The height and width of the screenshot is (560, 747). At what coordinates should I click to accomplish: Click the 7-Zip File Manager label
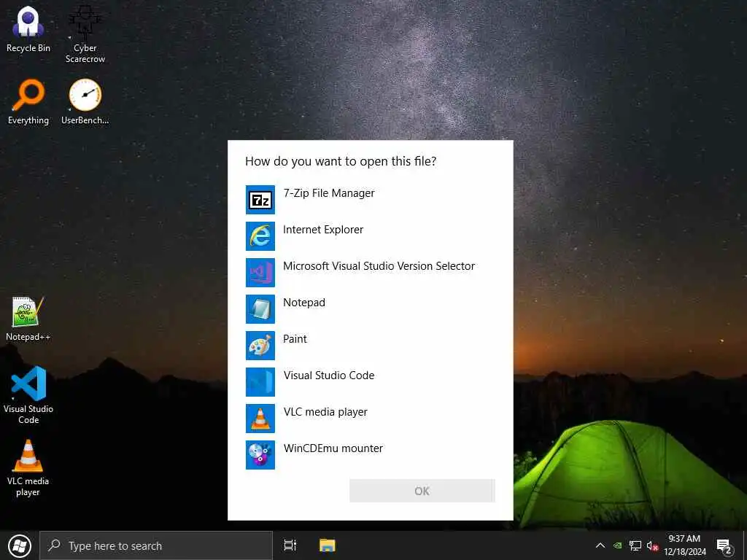(x=329, y=193)
